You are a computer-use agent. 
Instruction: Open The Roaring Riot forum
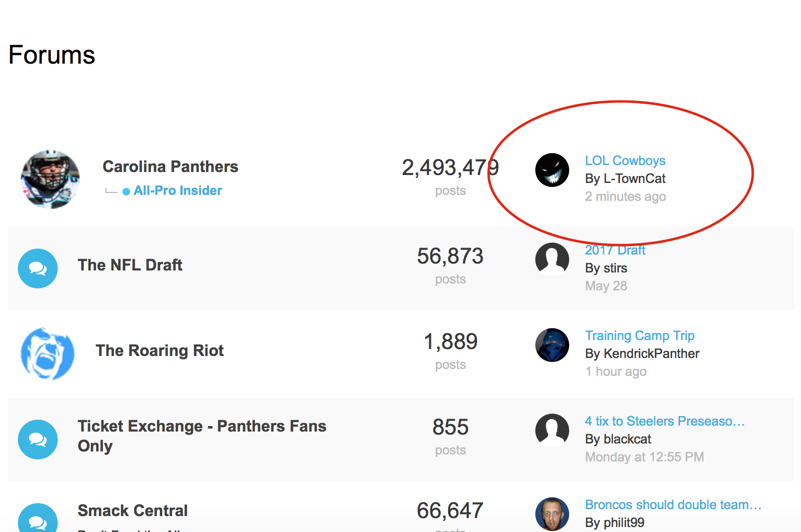coord(160,351)
